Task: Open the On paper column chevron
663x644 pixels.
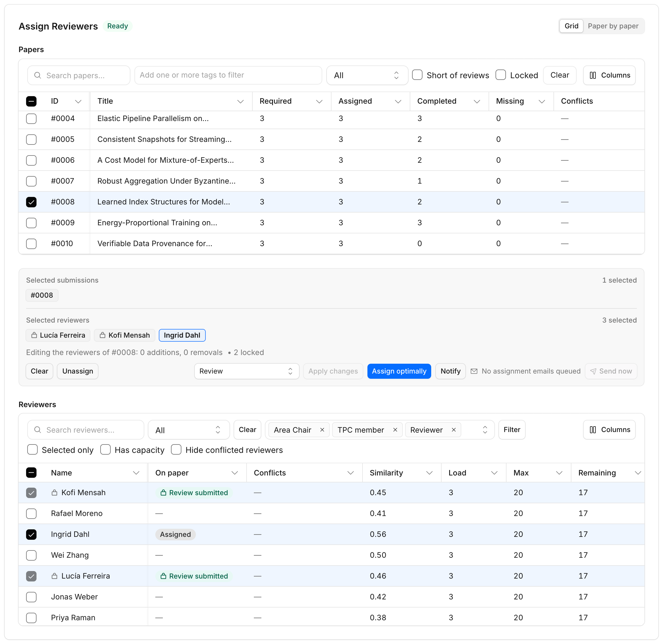Action: [234, 473]
